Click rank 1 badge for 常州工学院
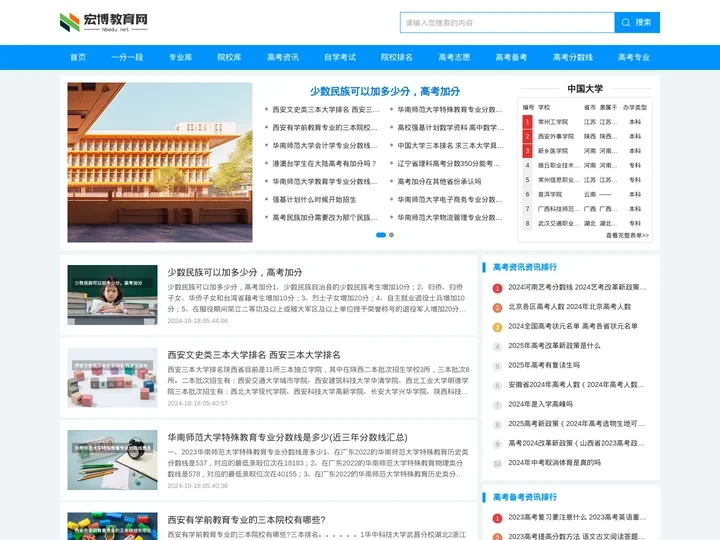 click(527, 122)
